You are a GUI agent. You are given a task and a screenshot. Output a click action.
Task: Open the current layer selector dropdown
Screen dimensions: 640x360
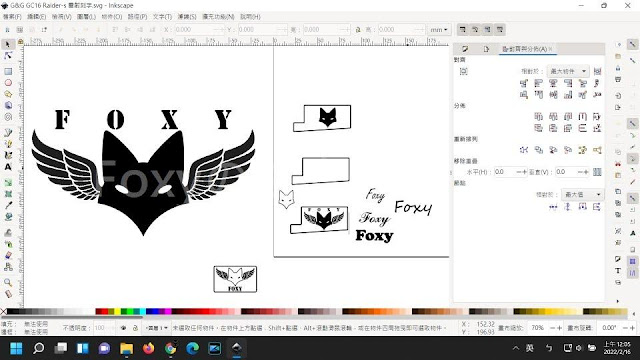pos(157,328)
